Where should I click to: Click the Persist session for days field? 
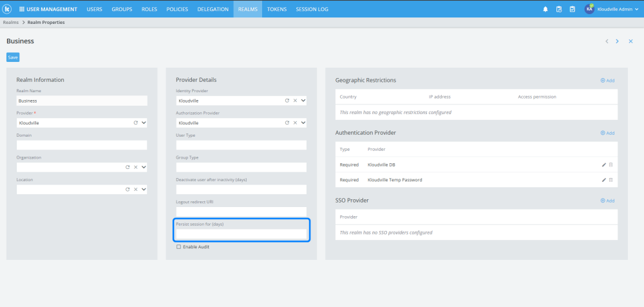(x=241, y=233)
